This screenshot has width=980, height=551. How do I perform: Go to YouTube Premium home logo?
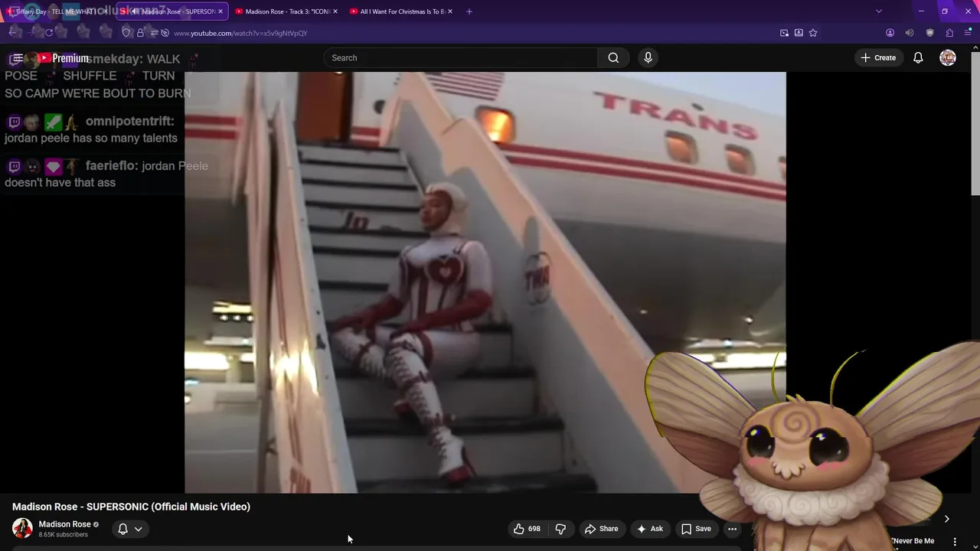[63, 58]
